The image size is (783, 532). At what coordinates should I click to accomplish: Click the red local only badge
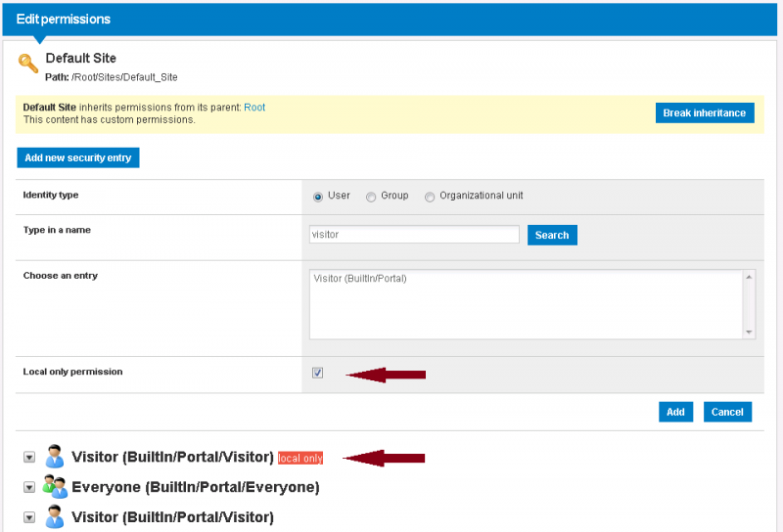(300, 458)
